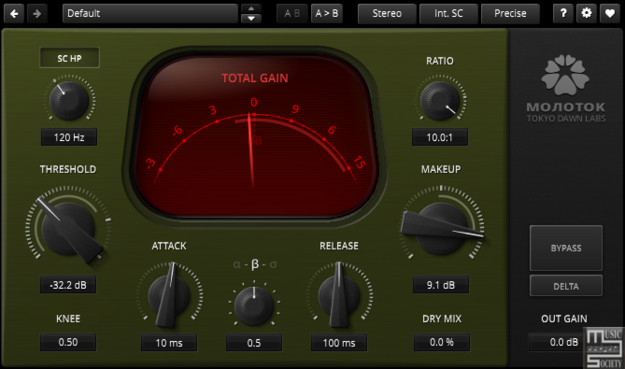Open the Default preset dropdown
The height and width of the screenshot is (369, 625).
150,14
